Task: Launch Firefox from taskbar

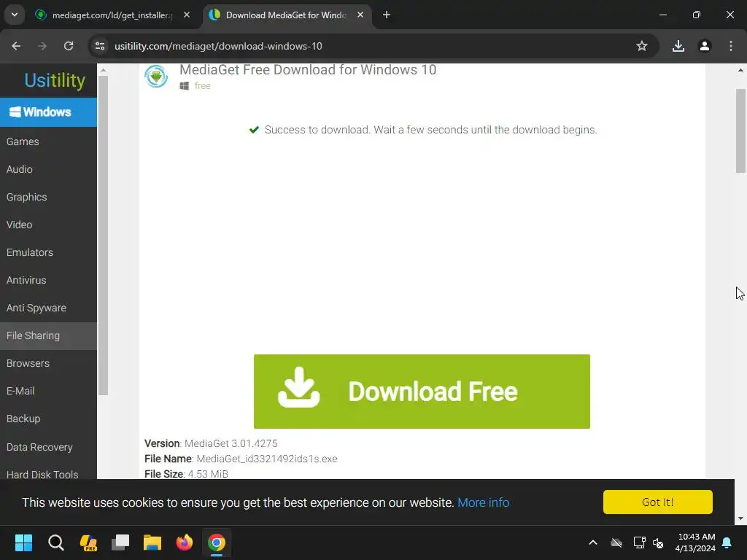Action: [185, 542]
